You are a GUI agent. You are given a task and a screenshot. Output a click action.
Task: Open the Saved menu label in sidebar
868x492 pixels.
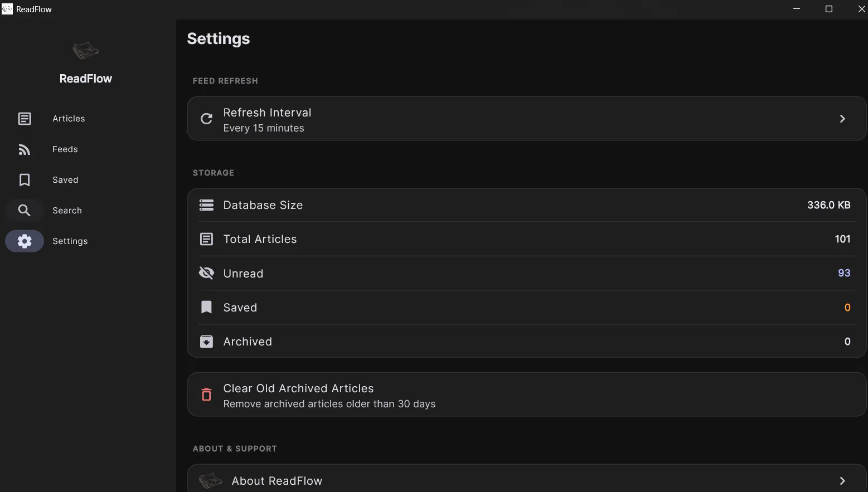(x=65, y=180)
